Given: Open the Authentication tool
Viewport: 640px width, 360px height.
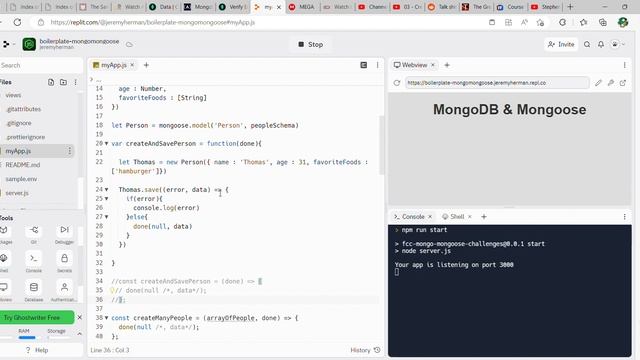Looking at the screenshot, I should pos(64,291).
